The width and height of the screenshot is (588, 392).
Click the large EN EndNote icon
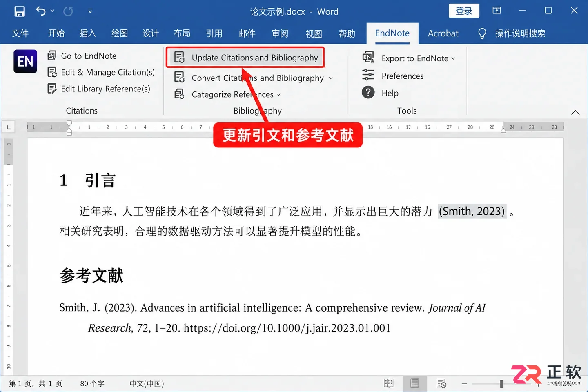click(25, 61)
